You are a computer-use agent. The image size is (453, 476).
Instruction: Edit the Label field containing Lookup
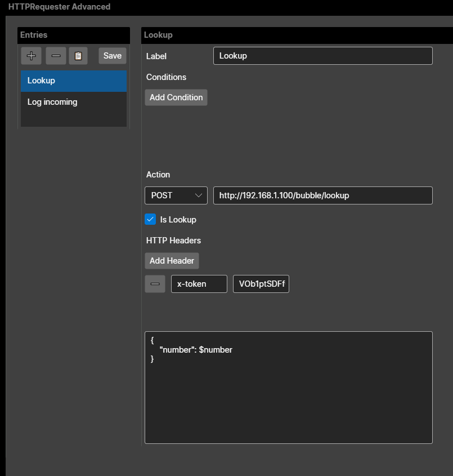point(323,56)
